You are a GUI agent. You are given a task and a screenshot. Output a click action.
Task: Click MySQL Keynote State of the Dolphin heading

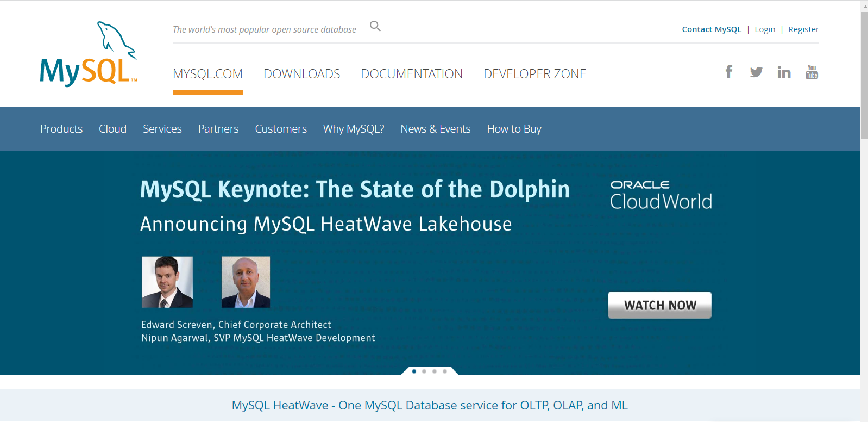point(355,189)
